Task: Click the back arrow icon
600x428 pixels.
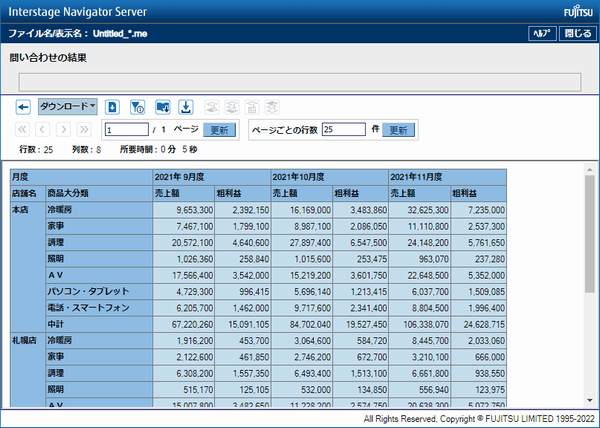Action: click(x=23, y=107)
